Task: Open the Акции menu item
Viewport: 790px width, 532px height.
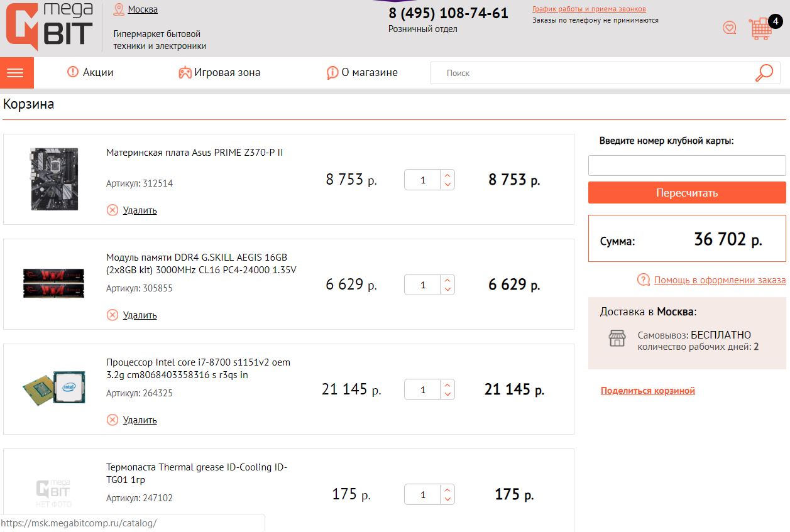Action: (x=98, y=72)
